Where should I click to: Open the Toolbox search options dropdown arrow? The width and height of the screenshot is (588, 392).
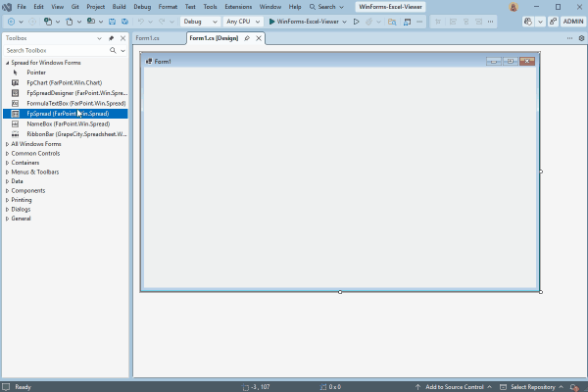tap(122, 51)
